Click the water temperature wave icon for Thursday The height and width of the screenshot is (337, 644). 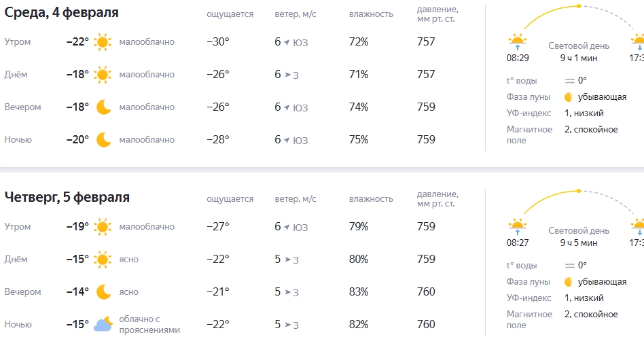pyautogui.click(x=570, y=266)
